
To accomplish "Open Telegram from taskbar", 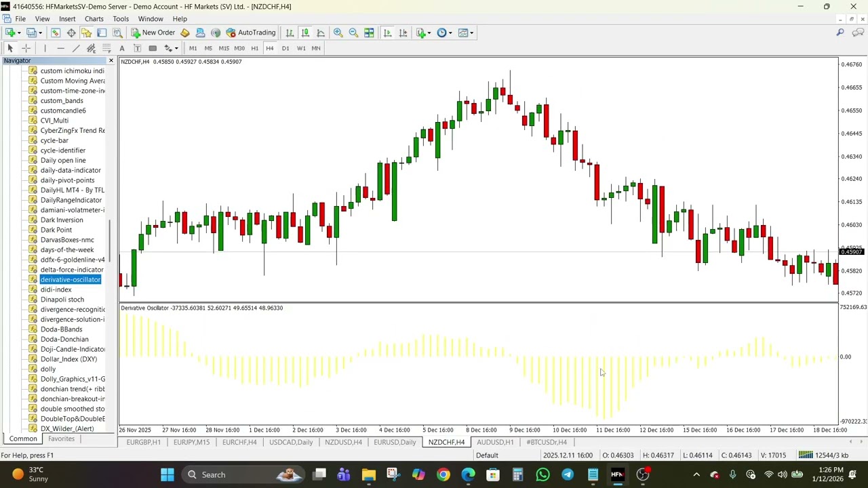I will 568,474.
